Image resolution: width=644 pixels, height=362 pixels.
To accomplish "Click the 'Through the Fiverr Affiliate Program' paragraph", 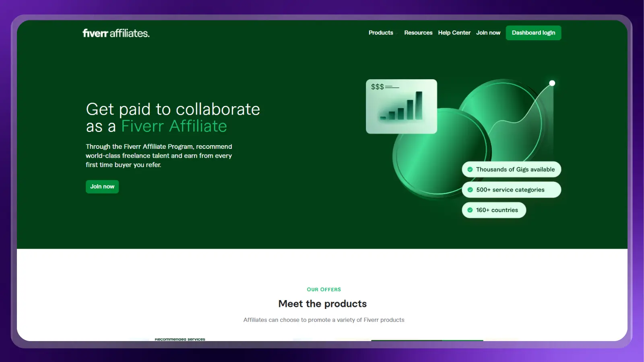I will click(159, 156).
